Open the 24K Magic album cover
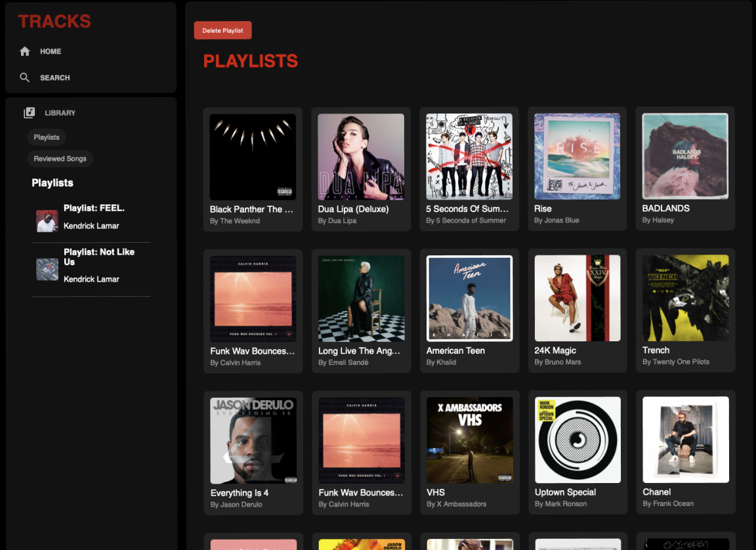 [x=577, y=298]
